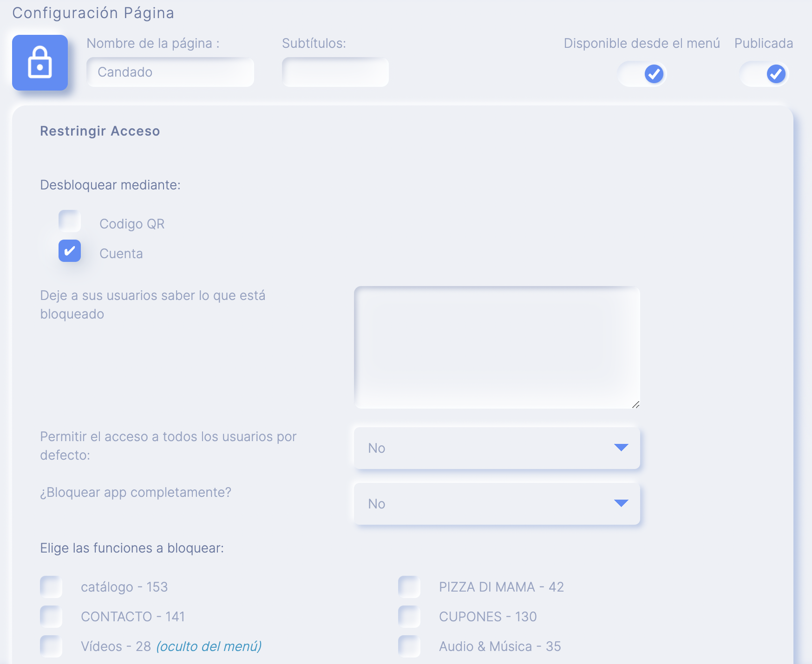This screenshot has height=664, width=812.
Task: Open the Bloquear app completamente dropdown
Action: 497,504
